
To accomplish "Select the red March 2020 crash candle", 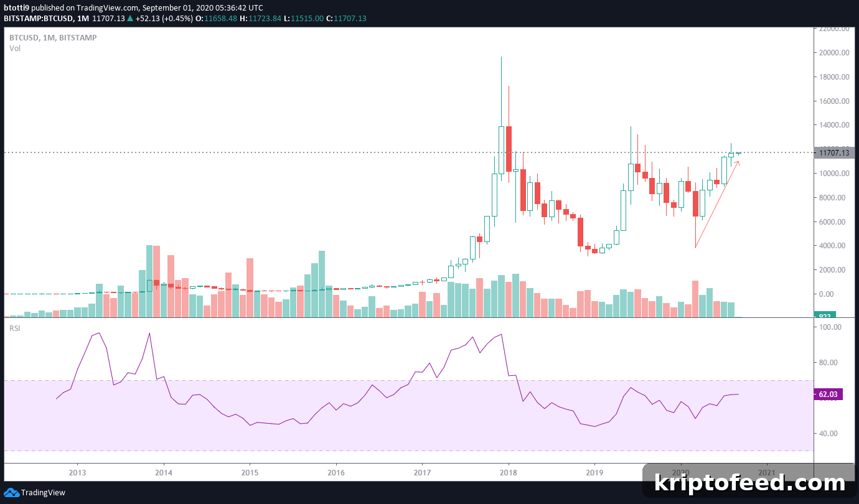I will [695, 204].
